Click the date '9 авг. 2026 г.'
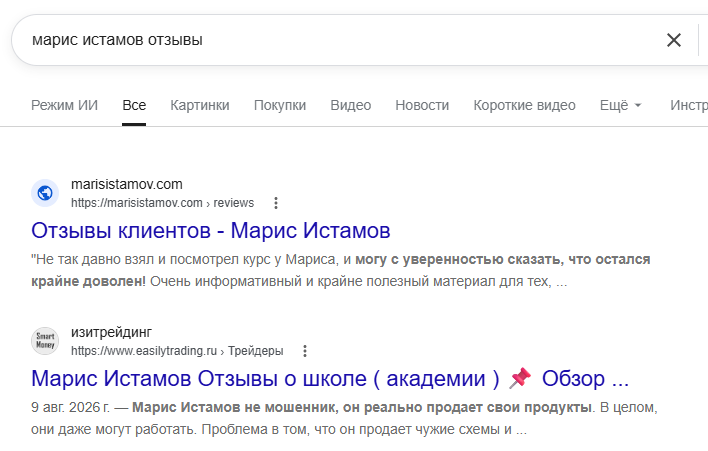 point(70,407)
